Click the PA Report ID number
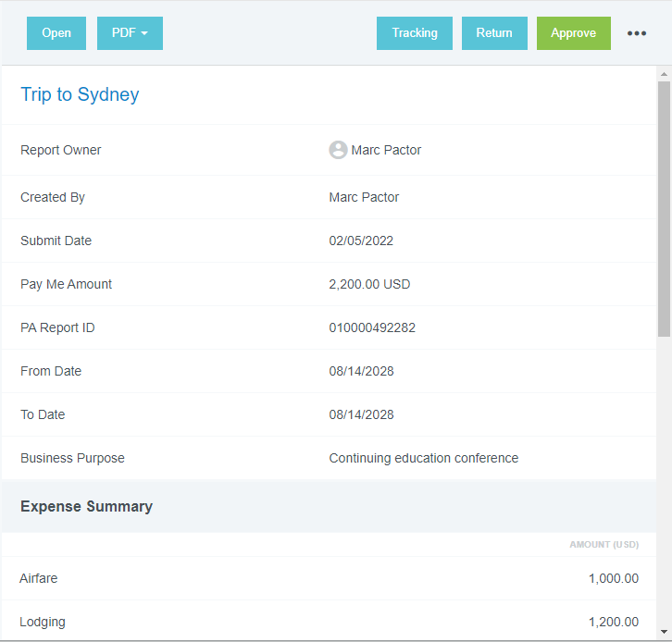Screen dimensions: 672x642 372,327
